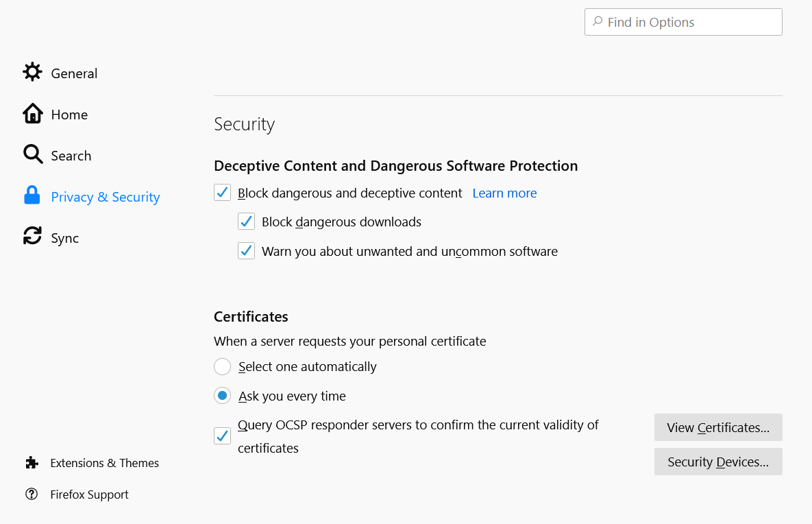Click the magnifier icon in Find in Options
Image resolution: width=812 pixels, height=524 pixels.
point(598,22)
